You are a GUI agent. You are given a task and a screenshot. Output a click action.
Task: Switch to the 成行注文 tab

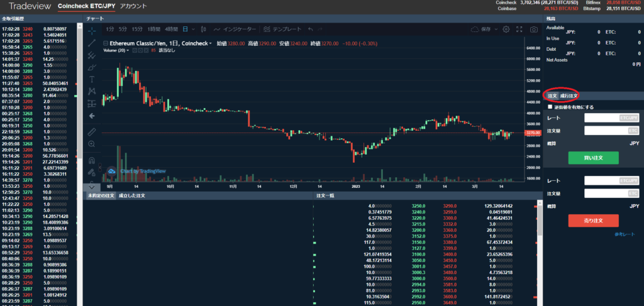coord(569,96)
